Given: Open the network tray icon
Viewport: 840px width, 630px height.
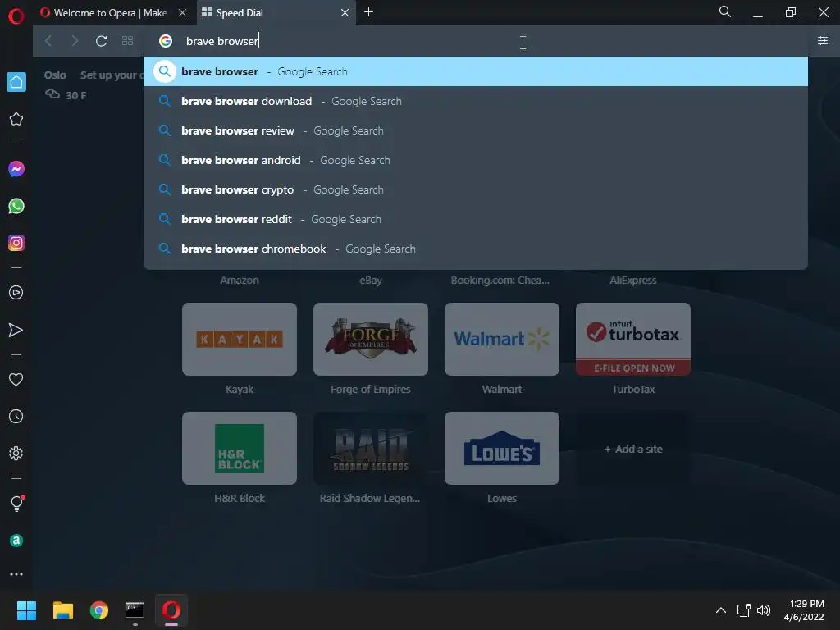Looking at the screenshot, I should pyautogui.click(x=743, y=610).
